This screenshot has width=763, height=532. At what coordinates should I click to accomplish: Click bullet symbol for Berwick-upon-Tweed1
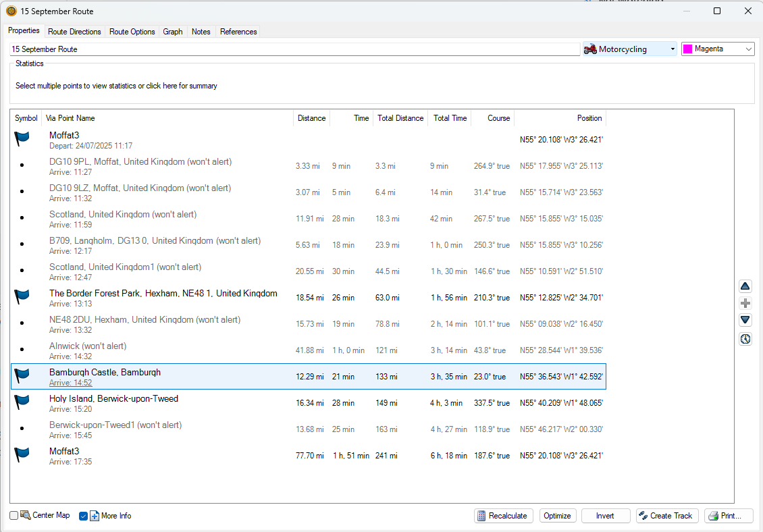[x=22, y=428]
